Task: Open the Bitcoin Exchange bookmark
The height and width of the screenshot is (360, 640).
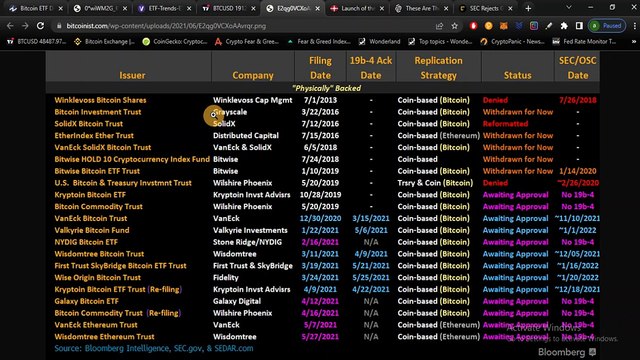Action: tap(105, 42)
